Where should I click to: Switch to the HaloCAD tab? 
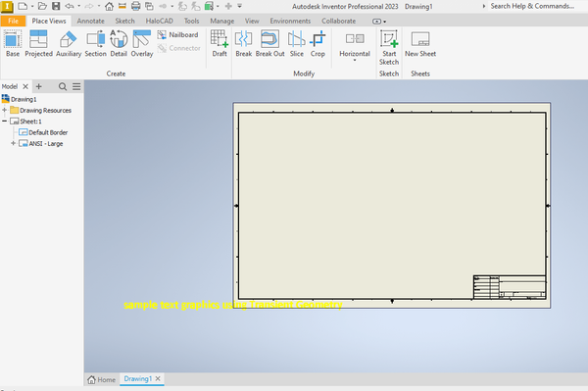click(160, 21)
